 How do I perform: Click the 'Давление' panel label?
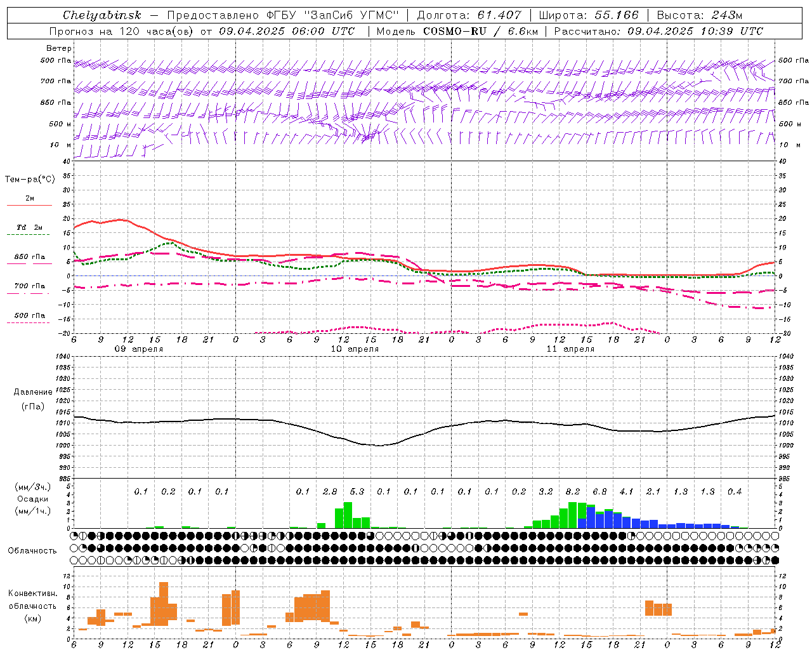pos(33,392)
